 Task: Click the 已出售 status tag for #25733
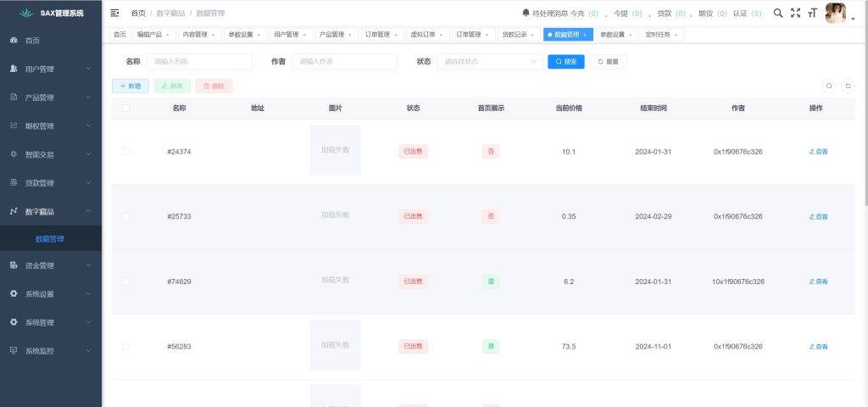point(413,216)
